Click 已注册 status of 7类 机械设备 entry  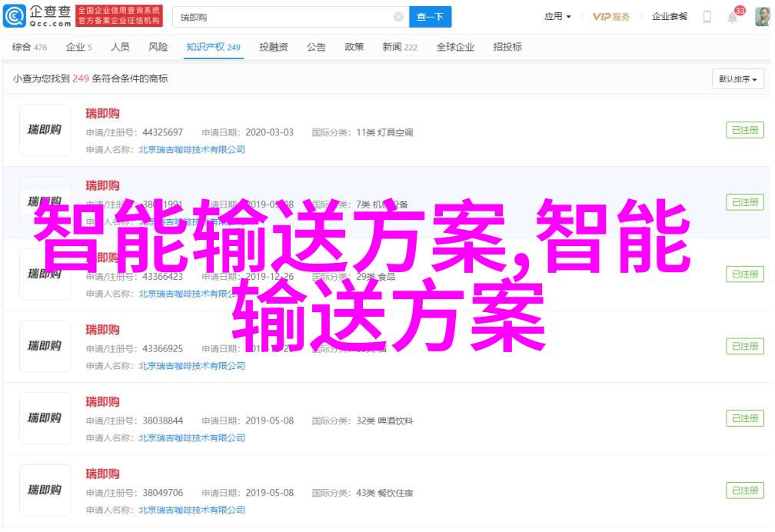point(745,202)
